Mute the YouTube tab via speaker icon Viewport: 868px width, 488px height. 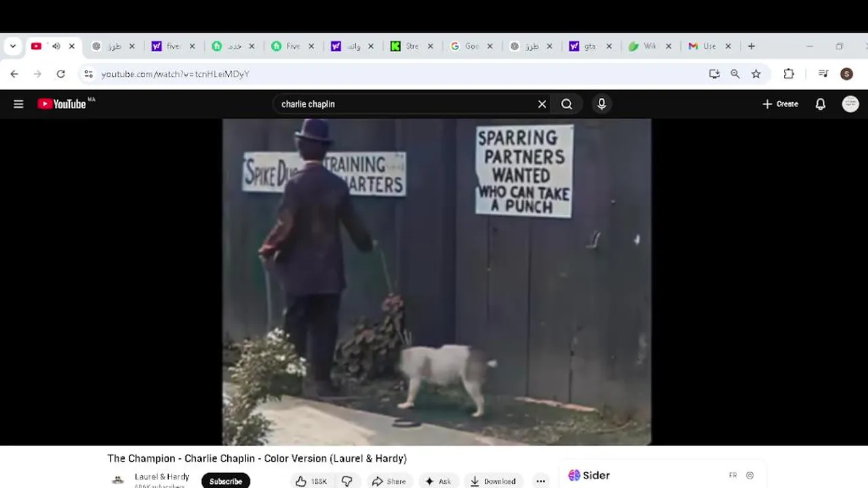pyautogui.click(x=56, y=46)
